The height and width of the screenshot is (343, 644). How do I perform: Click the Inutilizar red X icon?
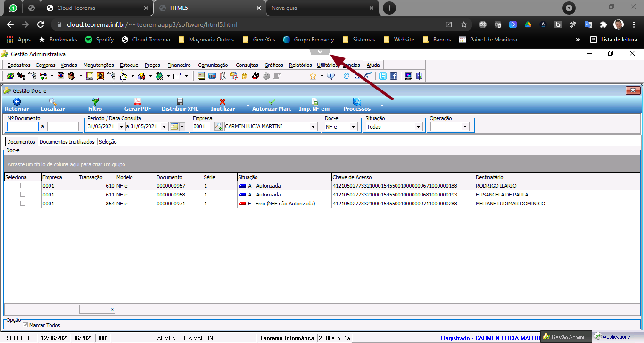[x=223, y=101]
